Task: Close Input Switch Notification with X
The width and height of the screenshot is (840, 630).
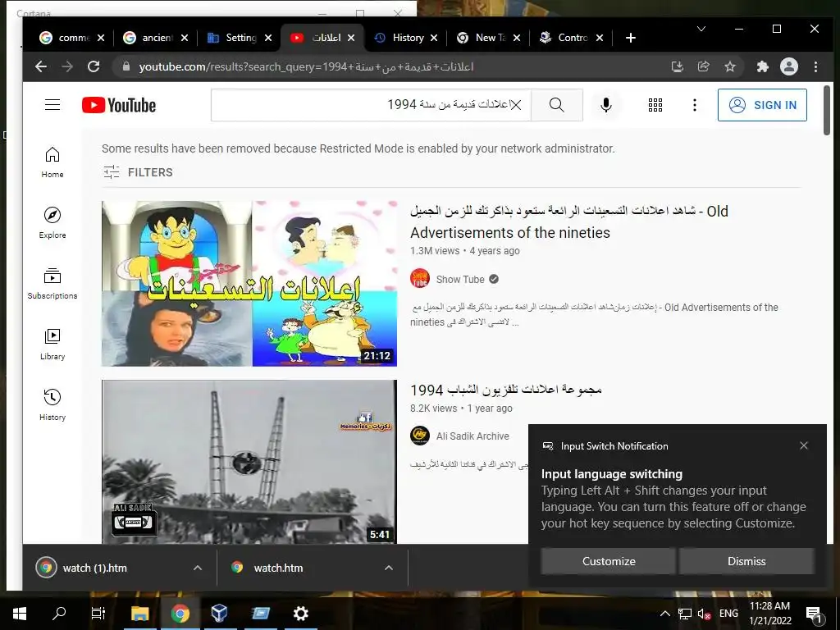Action: point(804,445)
